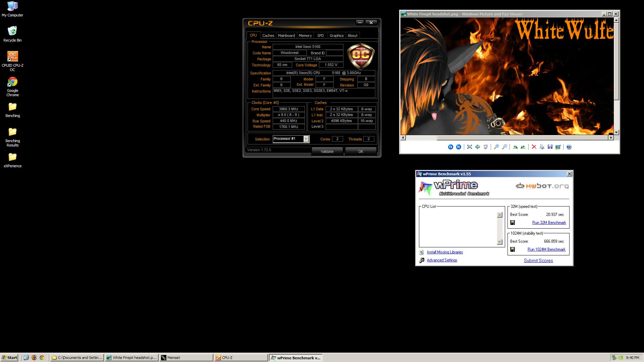Start the slide show in Picture Viewer
This screenshot has height=362, width=644.
tap(486, 147)
